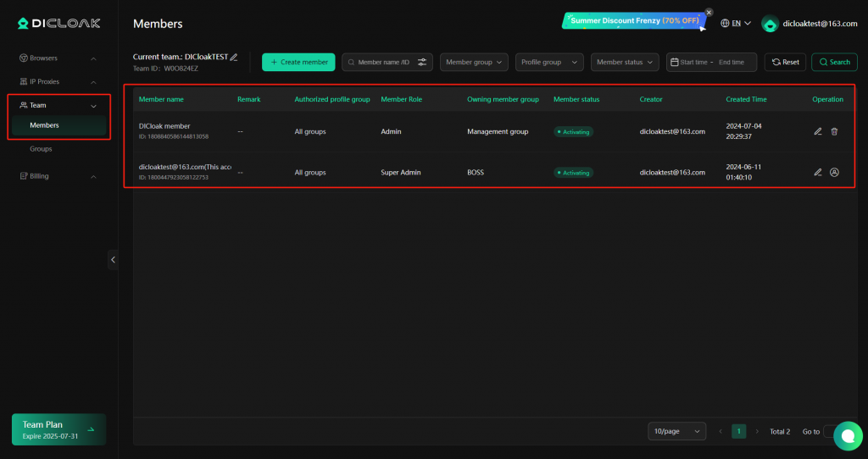Viewport: 868px width, 459px height.
Task: Open the Profile group dropdown
Action: tap(549, 62)
